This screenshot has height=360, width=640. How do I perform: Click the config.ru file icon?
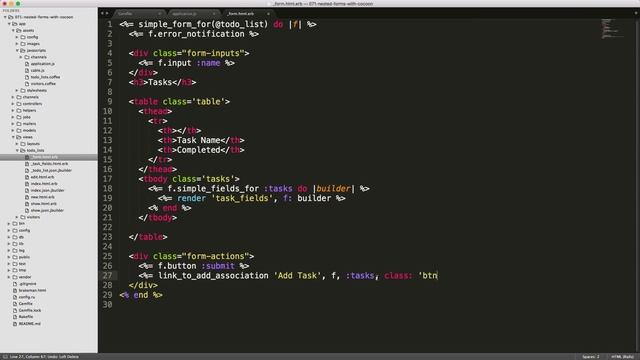click(x=15, y=297)
